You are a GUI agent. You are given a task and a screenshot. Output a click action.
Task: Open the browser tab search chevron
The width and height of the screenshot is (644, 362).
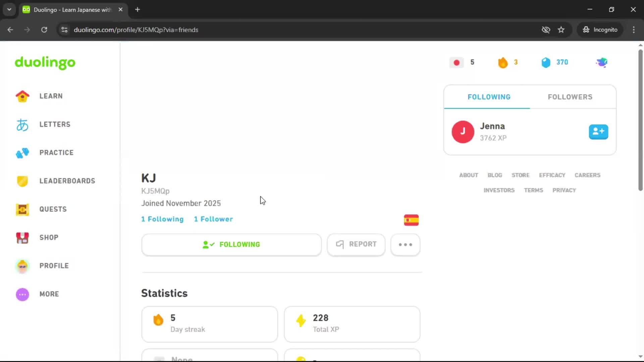pos(9,9)
